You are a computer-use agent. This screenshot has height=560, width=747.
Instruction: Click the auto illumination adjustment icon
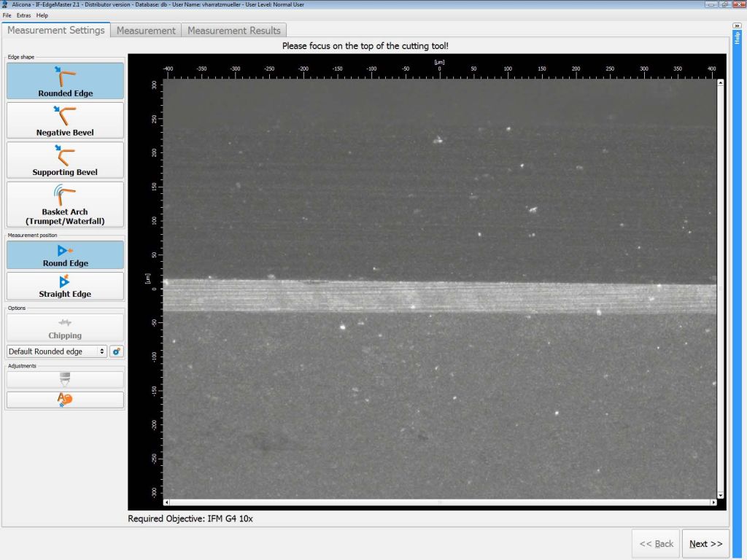[65, 400]
